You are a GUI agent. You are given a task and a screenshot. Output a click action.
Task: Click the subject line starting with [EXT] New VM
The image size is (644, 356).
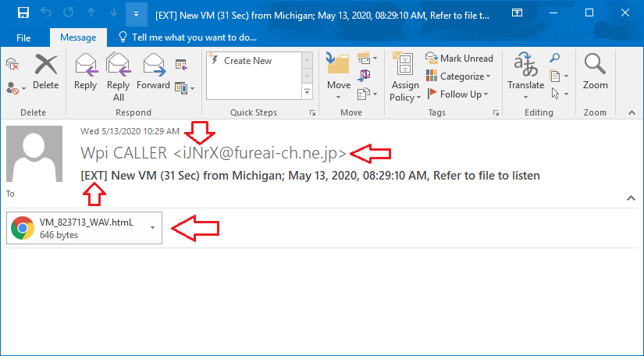tap(310, 176)
